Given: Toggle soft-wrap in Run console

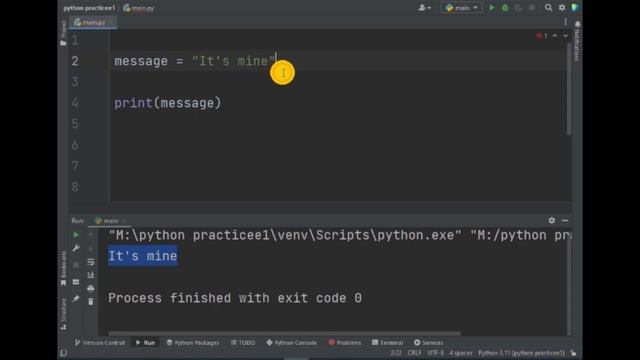Looking at the screenshot, I should coord(91,262).
